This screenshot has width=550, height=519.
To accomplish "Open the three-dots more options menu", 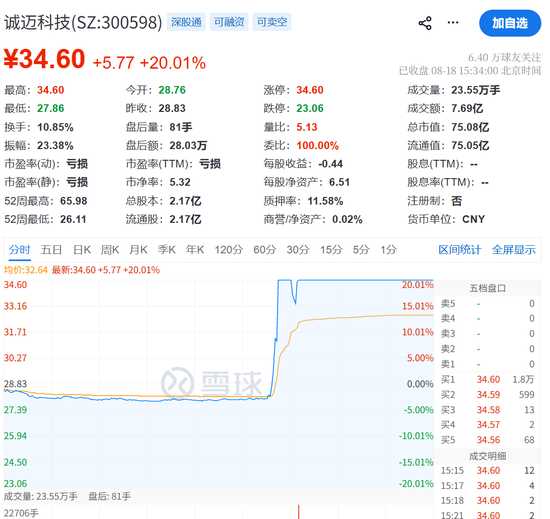I will pos(453,23).
